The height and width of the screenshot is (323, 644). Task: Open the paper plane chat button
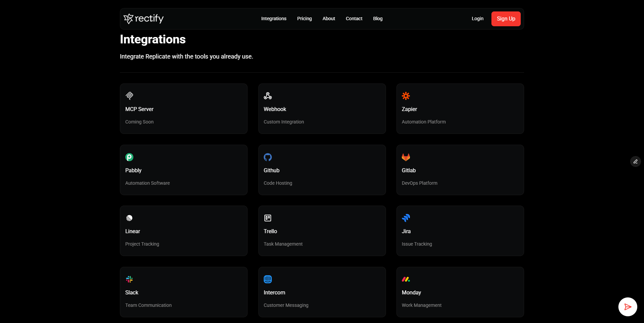click(627, 307)
